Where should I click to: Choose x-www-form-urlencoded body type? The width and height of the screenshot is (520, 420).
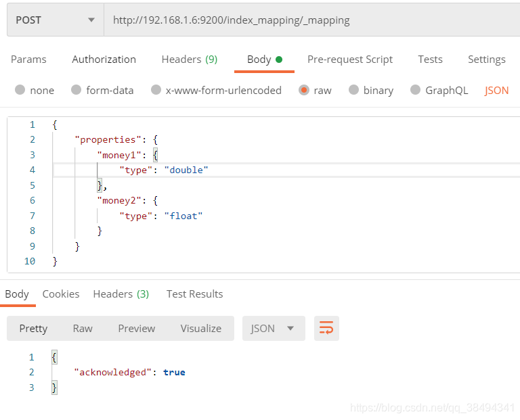[x=156, y=90]
